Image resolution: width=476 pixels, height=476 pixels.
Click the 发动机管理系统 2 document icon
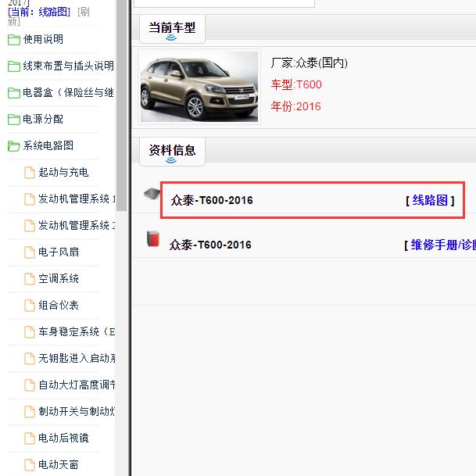[30, 226]
